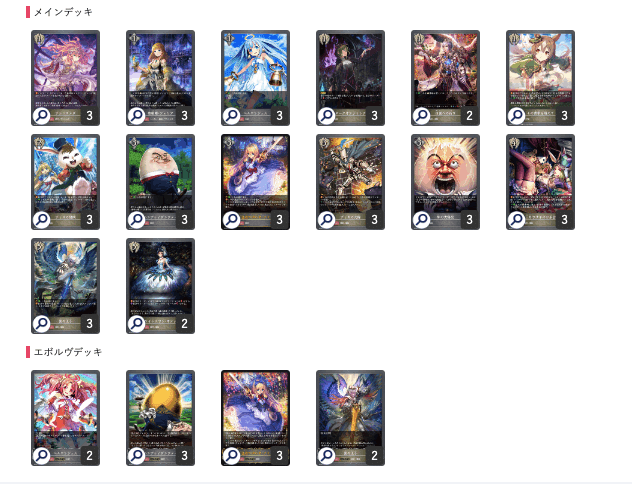Click magnifier on golden egg evolve card
This screenshot has width=632, height=484.
click(x=137, y=456)
